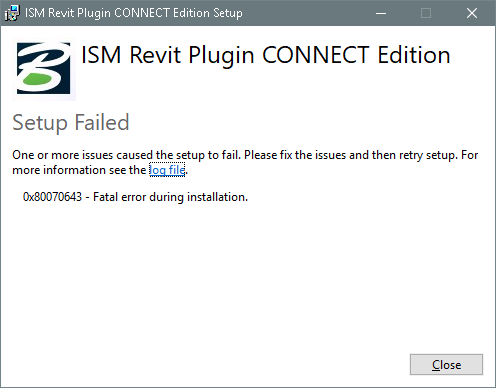Screen dimensions: 496x388
Task: Click the Close button
Action: coord(446,365)
